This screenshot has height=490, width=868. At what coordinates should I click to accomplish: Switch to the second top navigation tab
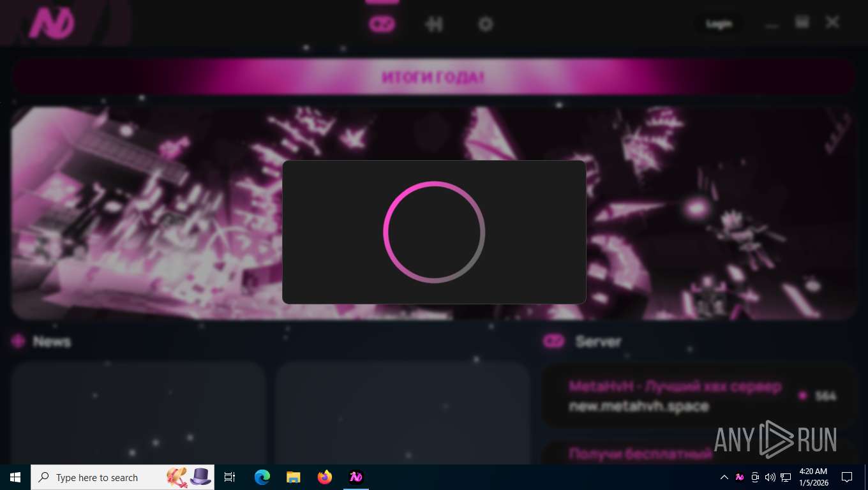[x=434, y=24]
